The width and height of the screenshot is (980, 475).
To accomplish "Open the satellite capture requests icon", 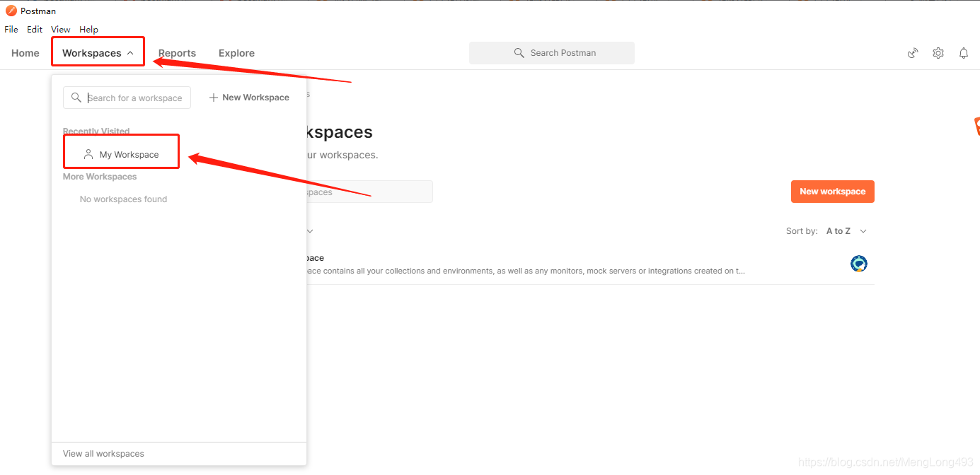I will [913, 53].
